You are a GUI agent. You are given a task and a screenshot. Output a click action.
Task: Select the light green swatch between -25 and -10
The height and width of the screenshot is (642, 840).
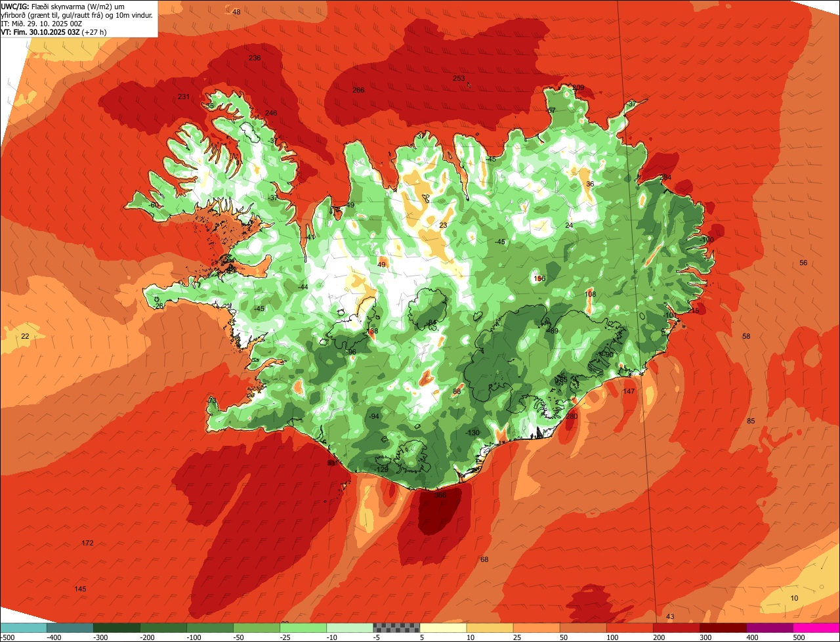[303, 628]
